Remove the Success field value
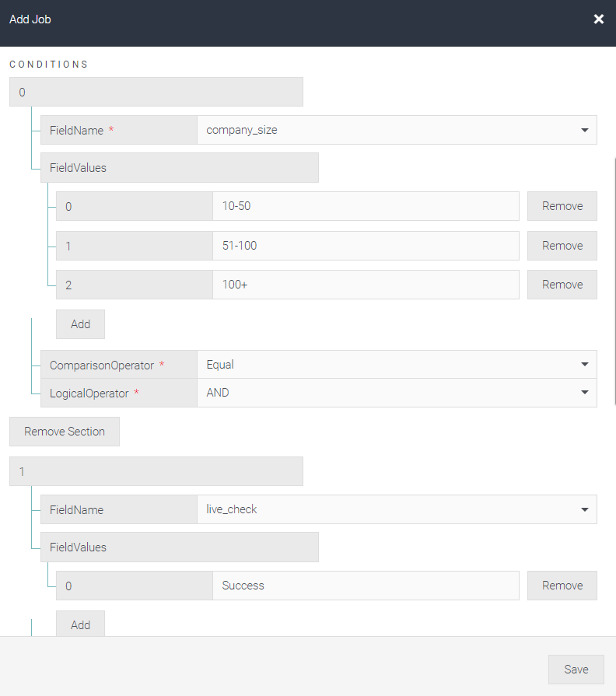The height and width of the screenshot is (696, 616). (x=562, y=585)
